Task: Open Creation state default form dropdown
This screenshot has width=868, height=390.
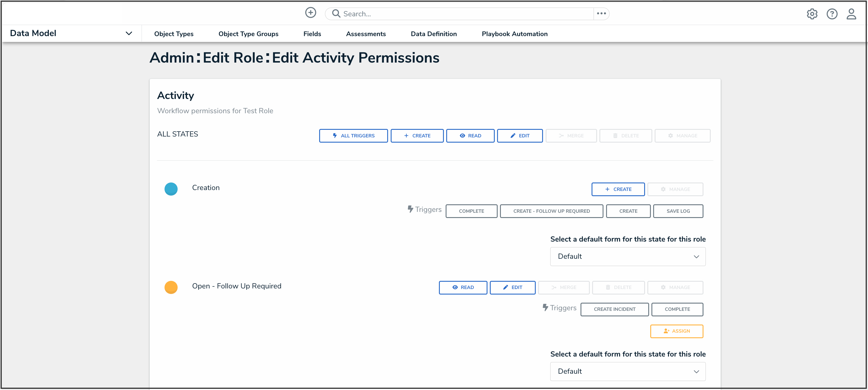Action: [x=627, y=256]
